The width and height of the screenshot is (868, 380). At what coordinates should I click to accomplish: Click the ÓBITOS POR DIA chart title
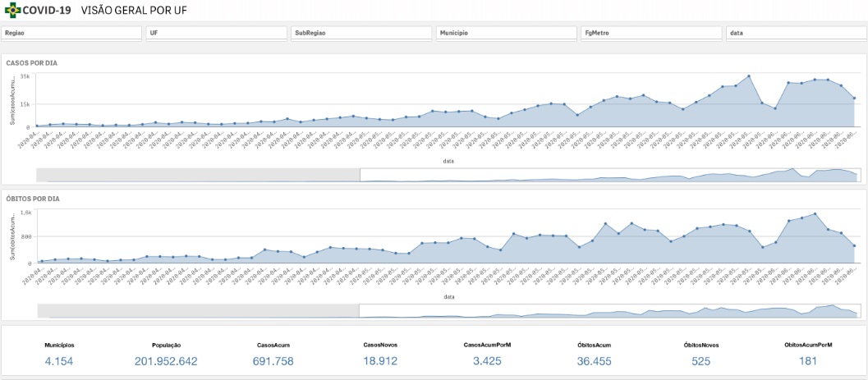click(x=30, y=199)
